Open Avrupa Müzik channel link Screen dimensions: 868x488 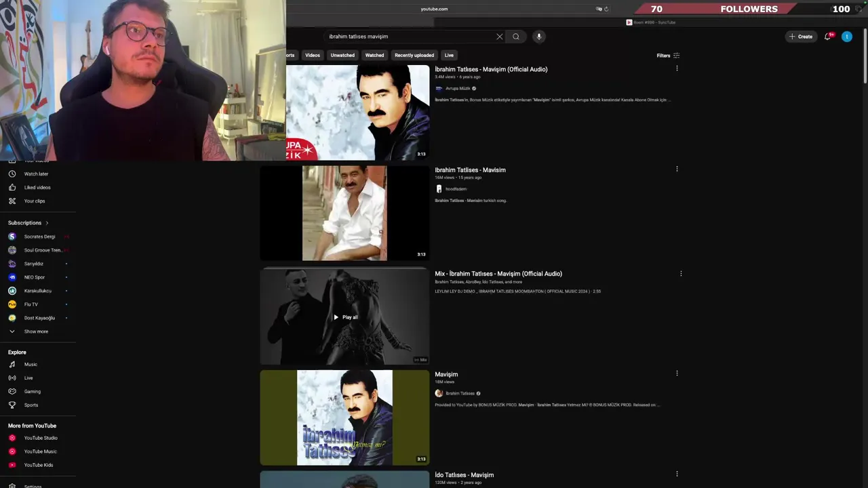[x=458, y=88]
